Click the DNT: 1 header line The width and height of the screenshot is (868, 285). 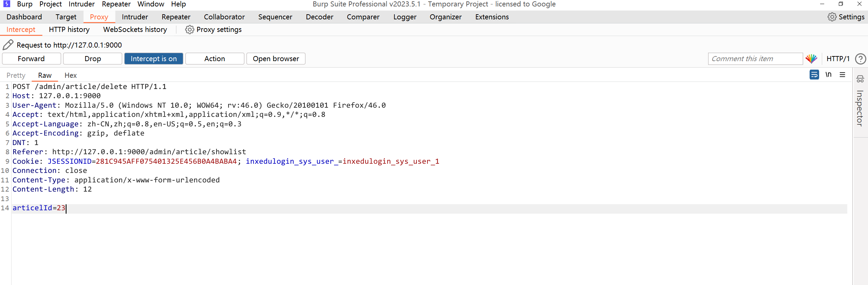point(25,143)
